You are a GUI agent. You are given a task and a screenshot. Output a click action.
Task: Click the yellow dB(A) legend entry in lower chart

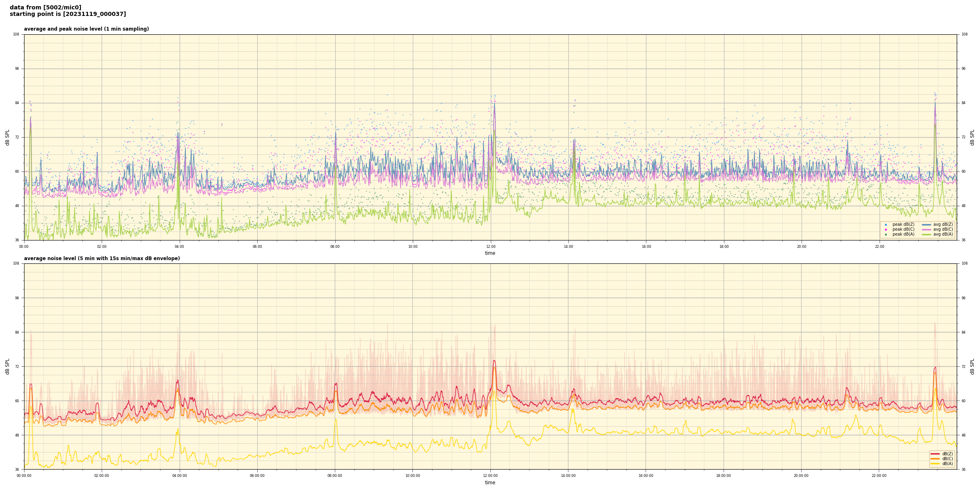[935, 463]
